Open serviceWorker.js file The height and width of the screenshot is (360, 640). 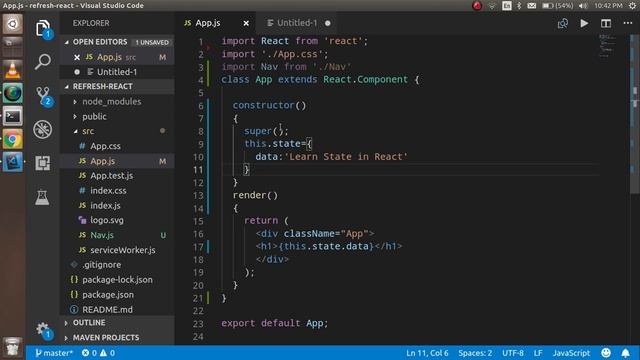point(117,250)
